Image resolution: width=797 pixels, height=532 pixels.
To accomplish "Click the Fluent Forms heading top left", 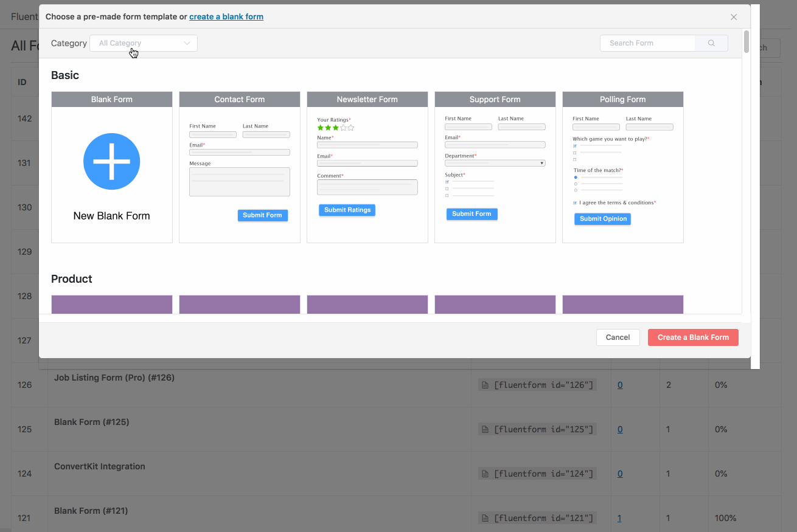I will coord(23,16).
